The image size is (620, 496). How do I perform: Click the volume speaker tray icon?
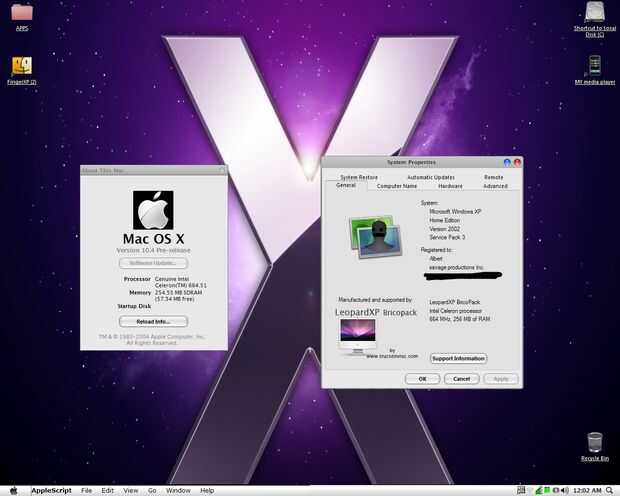(565, 490)
